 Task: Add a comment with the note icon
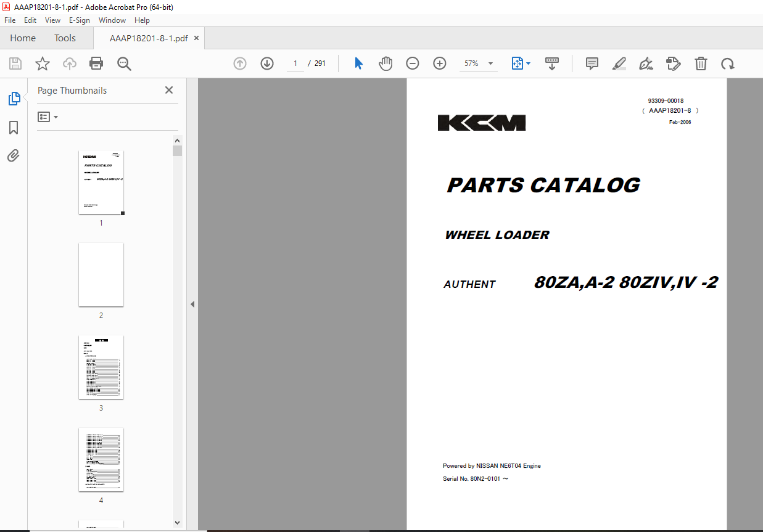click(x=592, y=63)
